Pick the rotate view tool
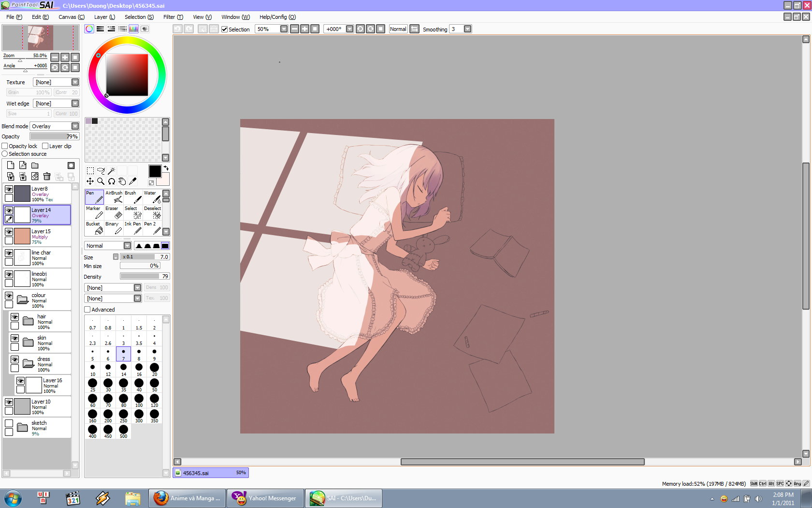Screen dimensions: 812x508 click(111, 181)
